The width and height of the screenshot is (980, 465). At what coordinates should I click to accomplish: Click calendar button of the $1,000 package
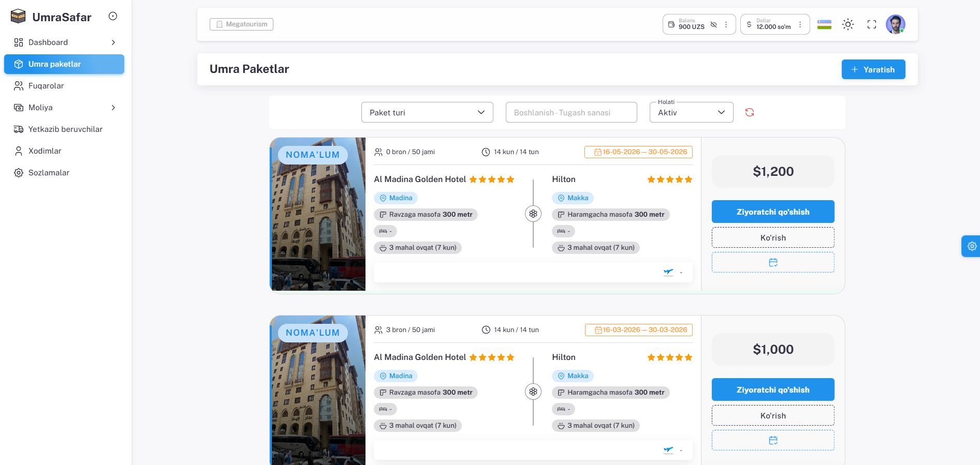tap(773, 440)
